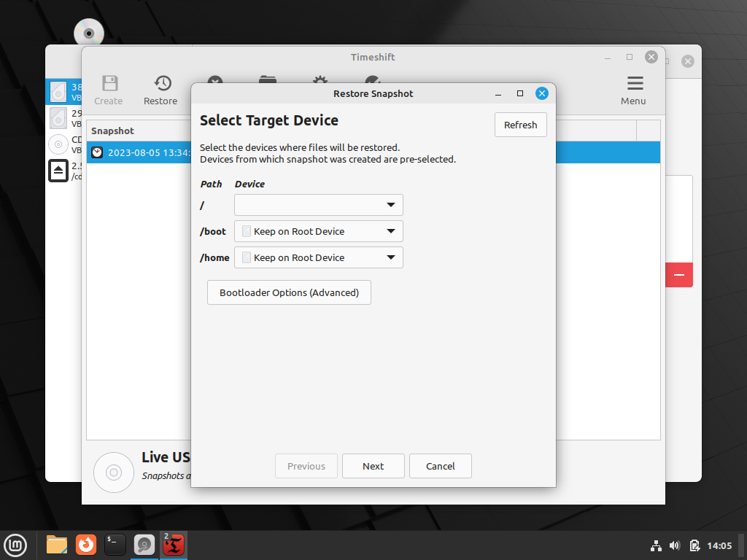Click the Create toolbar button in Timeshift
Image resolution: width=747 pixels, height=560 pixels.
pyautogui.click(x=108, y=90)
